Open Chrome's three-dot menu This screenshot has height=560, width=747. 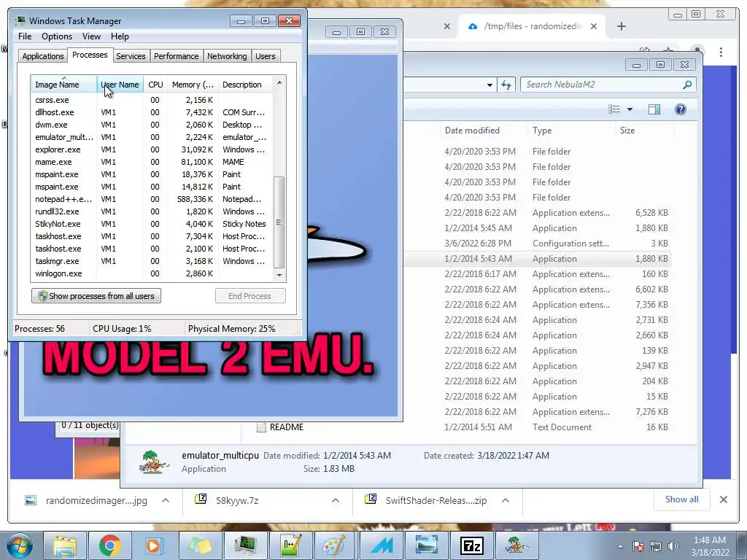(721, 52)
